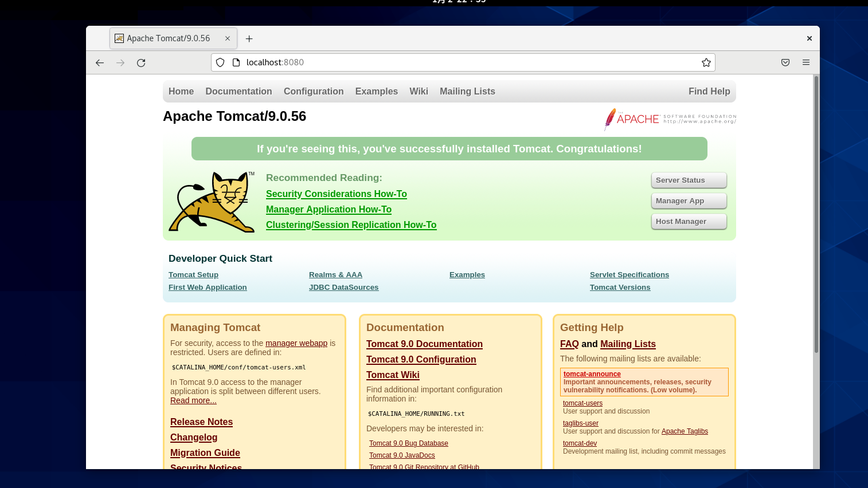Open Realms & AAA link
The height and width of the screenshot is (488, 868).
[x=335, y=275]
